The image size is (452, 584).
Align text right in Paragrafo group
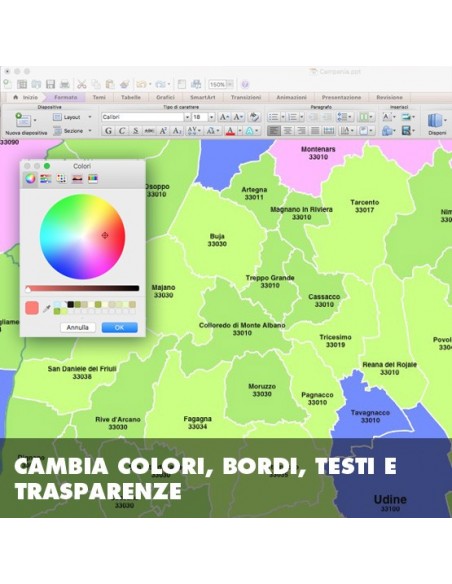(301, 131)
